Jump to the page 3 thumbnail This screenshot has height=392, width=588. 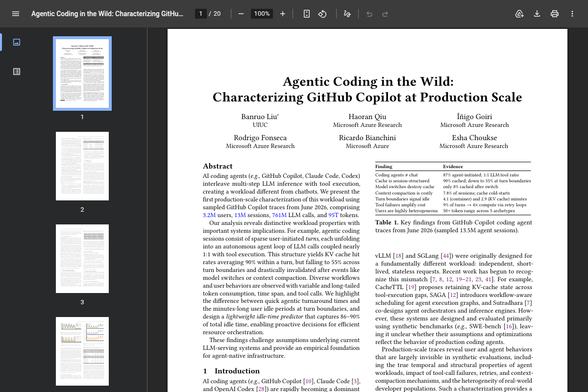click(82, 259)
